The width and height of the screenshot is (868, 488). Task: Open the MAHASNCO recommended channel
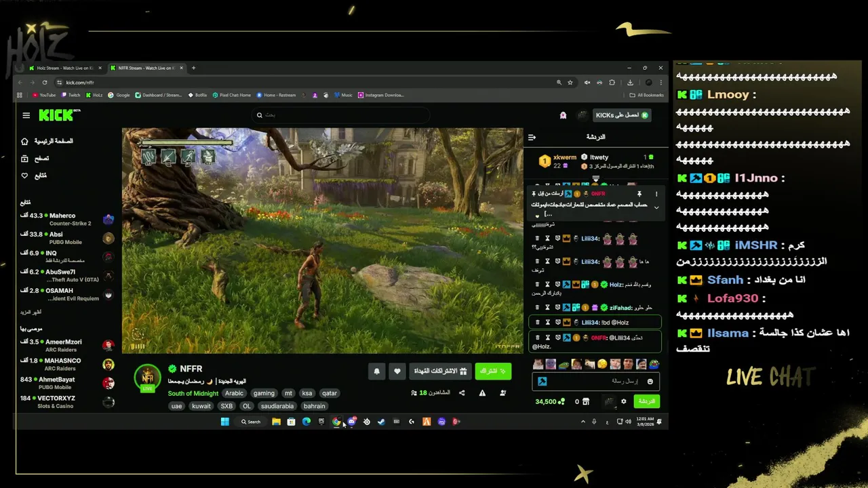pyautogui.click(x=68, y=364)
